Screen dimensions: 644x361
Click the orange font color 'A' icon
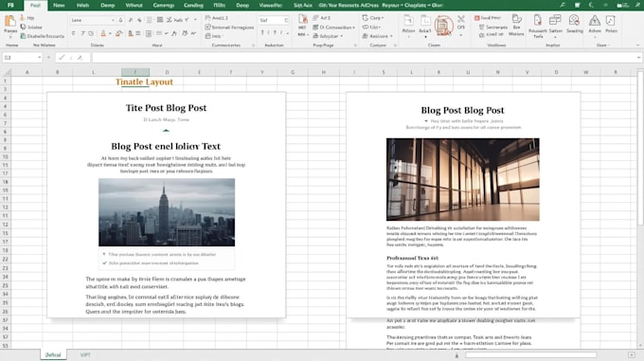click(x=103, y=33)
